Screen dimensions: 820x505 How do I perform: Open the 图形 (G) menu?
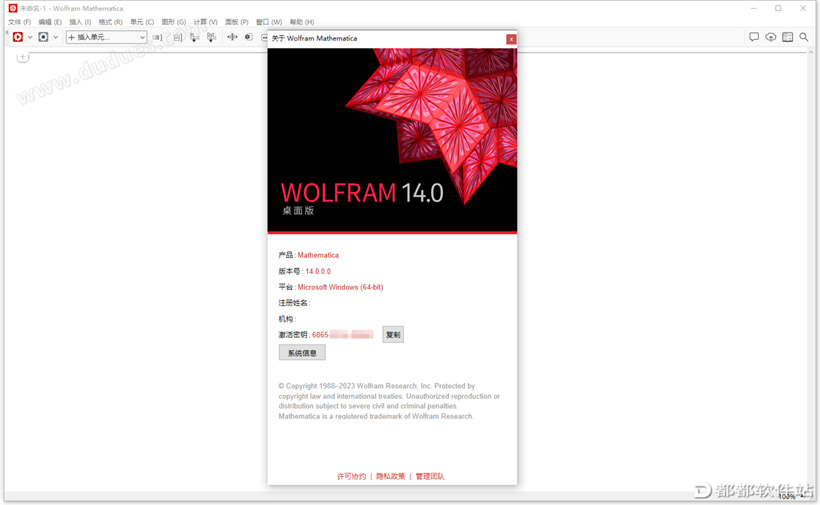[174, 22]
